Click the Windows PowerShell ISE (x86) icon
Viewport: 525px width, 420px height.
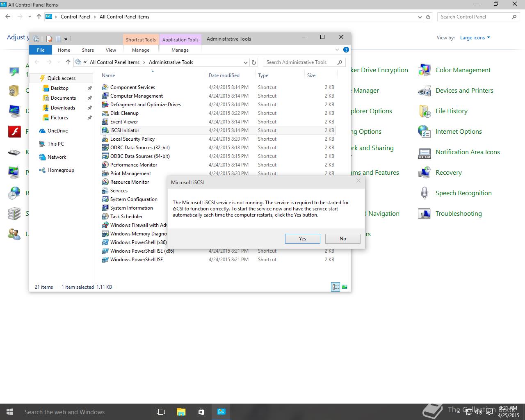click(x=105, y=251)
